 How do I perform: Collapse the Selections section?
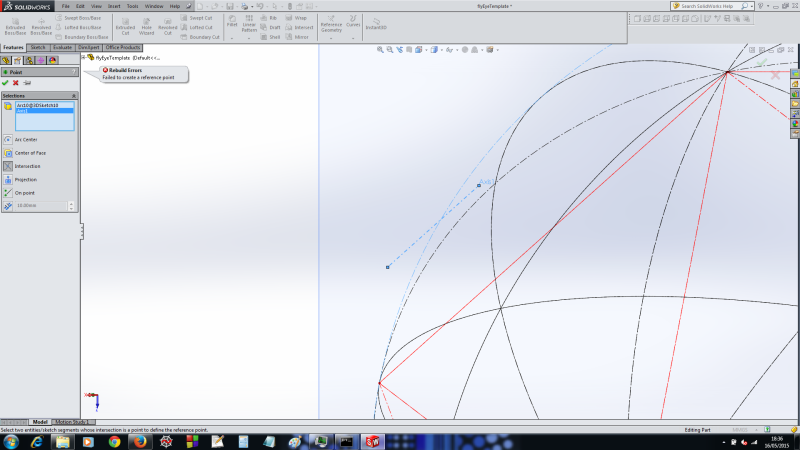click(x=73, y=95)
